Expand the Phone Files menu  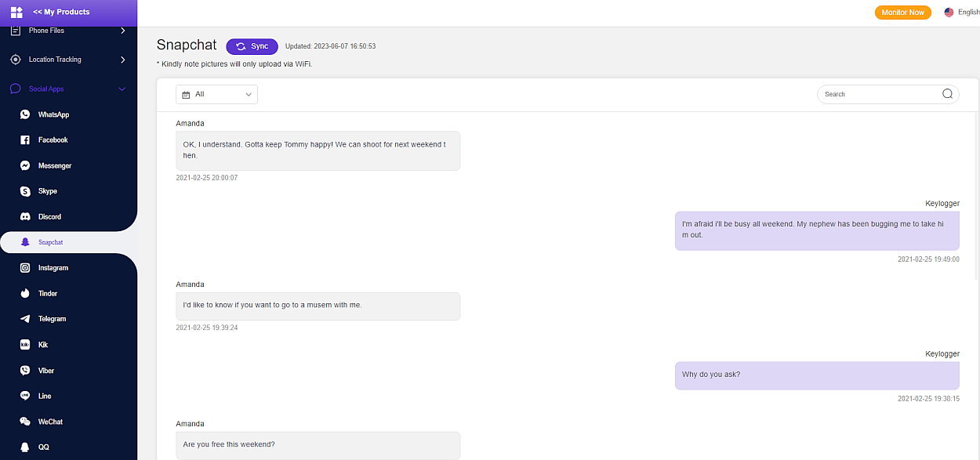(x=122, y=31)
